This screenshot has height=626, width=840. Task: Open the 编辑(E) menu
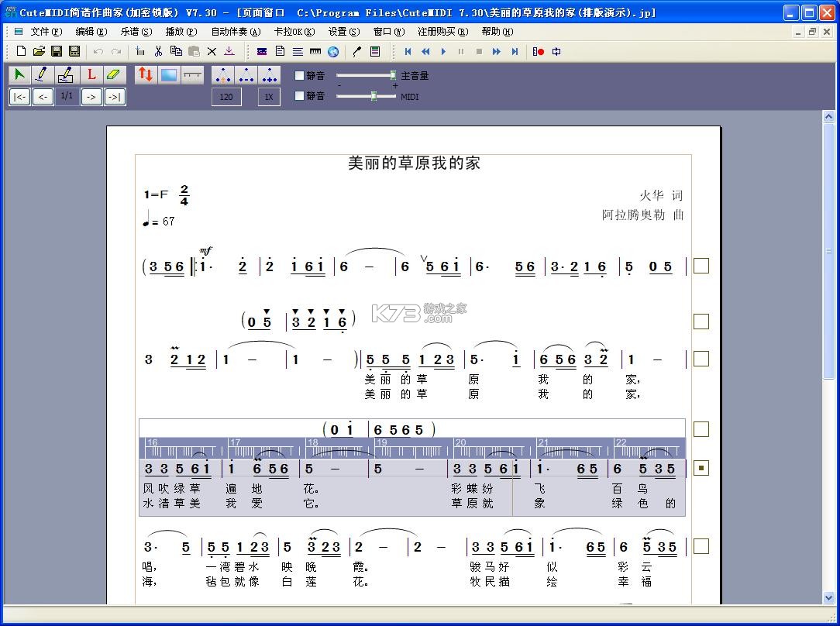[91, 32]
